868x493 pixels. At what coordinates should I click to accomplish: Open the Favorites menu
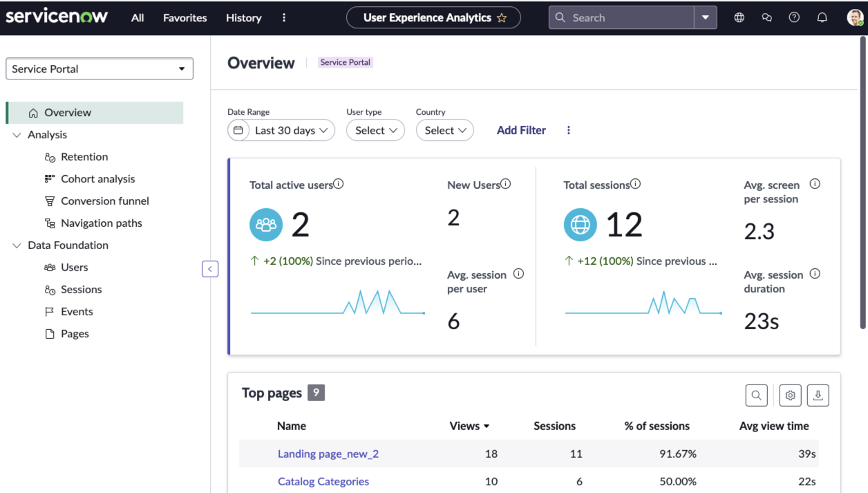coord(185,18)
